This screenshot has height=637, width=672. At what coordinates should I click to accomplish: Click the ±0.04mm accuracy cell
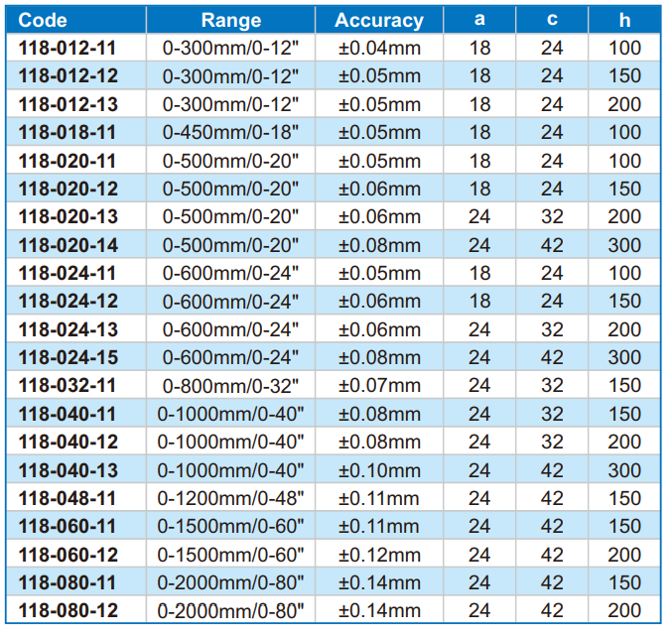pyautogui.click(x=379, y=48)
